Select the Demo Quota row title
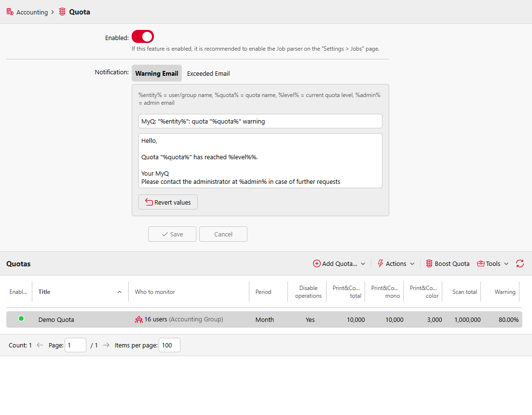This screenshot has width=532, height=415. 56,319
